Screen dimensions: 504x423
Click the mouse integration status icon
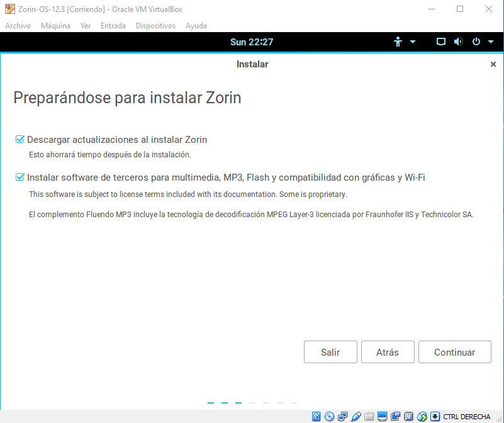coord(422,417)
